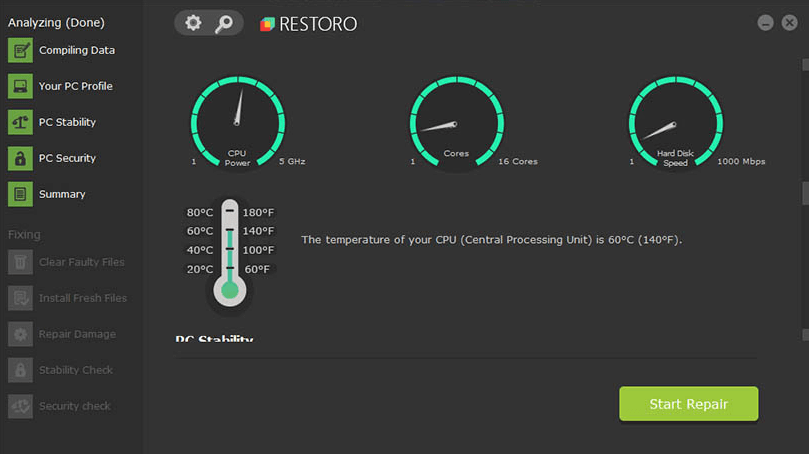This screenshot has width=809, height=454.
Task: Click the magnifier search icon
Action: [224, 23]
